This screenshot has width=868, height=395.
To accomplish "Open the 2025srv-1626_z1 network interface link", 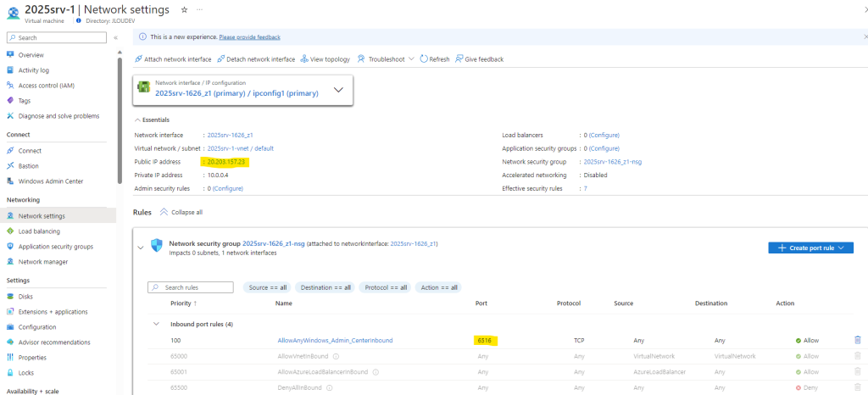I will [231, 135].
